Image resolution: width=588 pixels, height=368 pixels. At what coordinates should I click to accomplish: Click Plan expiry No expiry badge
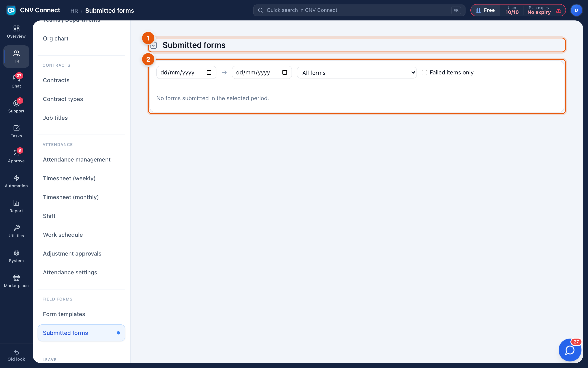[x=539, y=10]
